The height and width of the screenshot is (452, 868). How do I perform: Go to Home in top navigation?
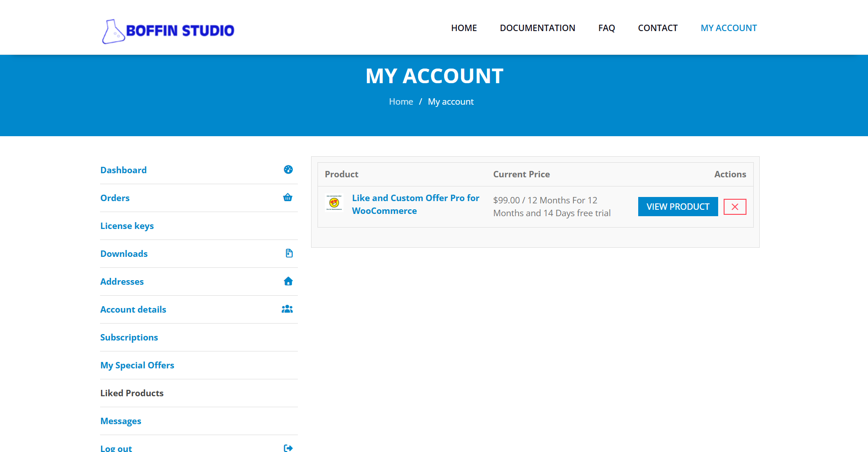(464, 28)
